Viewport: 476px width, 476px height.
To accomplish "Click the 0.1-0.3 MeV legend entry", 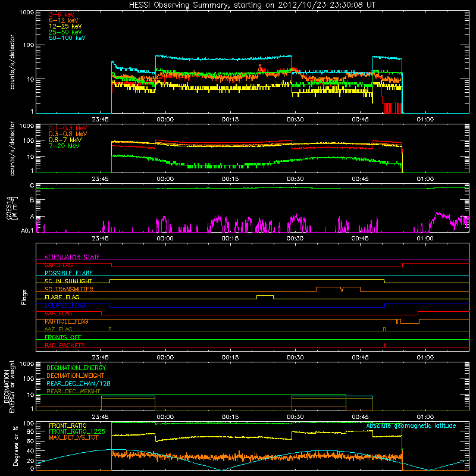I will point(68,128).
